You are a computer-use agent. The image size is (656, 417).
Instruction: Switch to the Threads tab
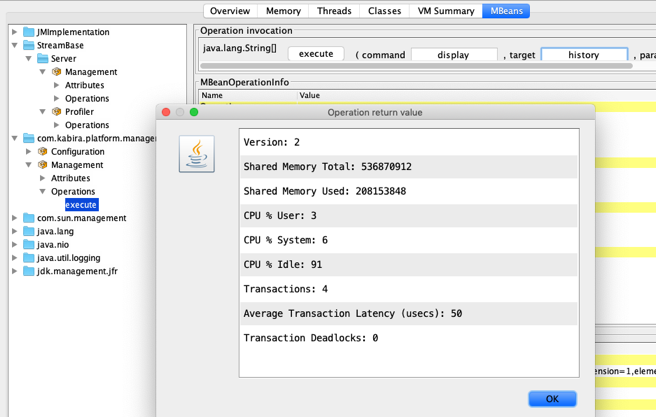[x=334, y=11]
